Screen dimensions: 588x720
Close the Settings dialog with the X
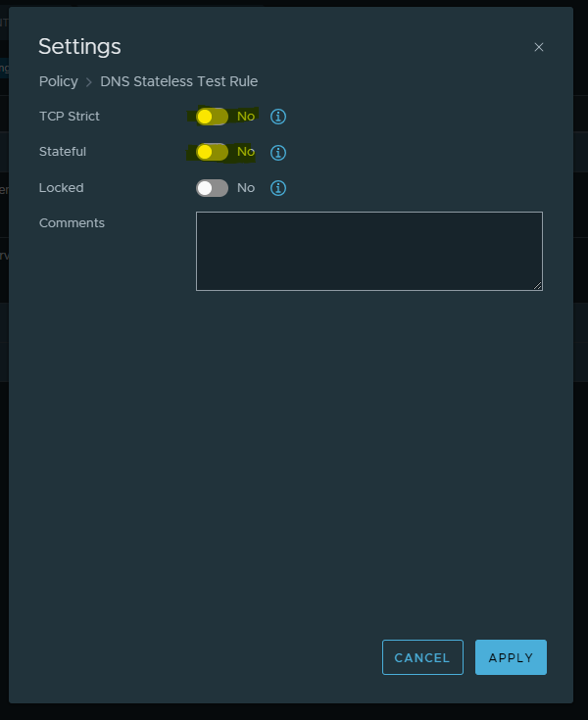539,47
